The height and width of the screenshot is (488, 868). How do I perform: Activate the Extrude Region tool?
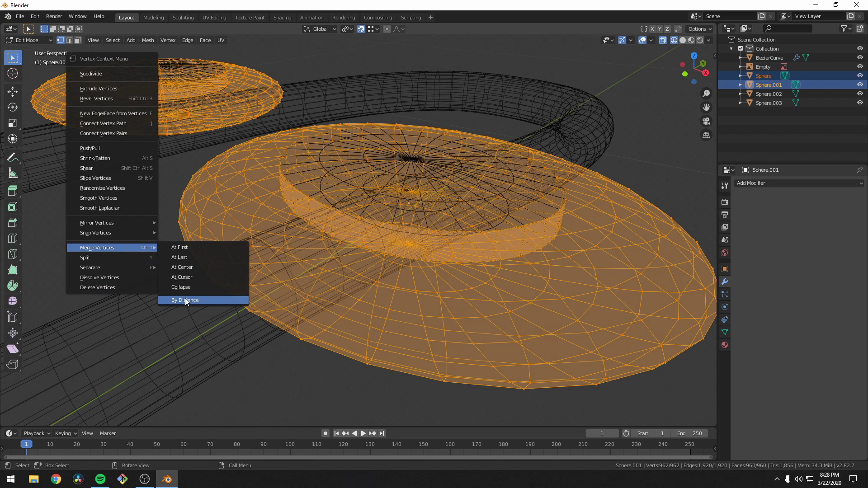point(12,190)
